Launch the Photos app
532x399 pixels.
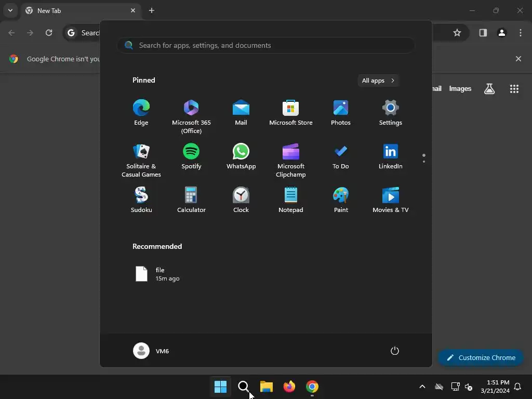tap(341, 113)
